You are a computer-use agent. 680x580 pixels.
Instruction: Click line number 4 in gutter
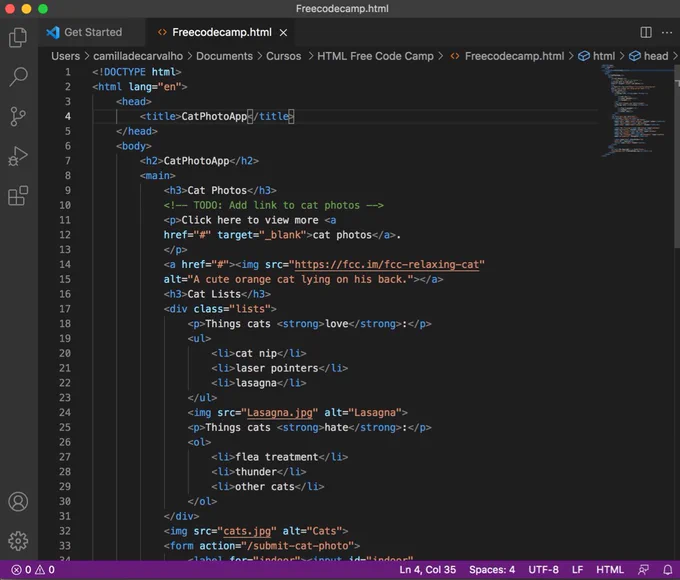tap(68, 116)
